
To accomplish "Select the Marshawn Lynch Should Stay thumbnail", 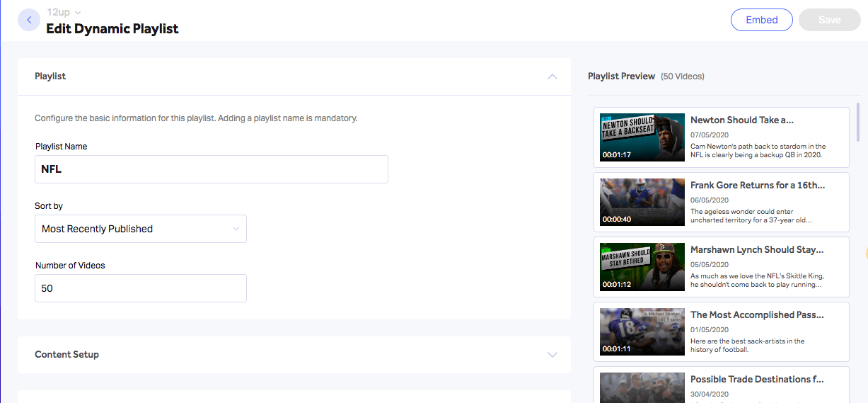I will tap(642, 267).
